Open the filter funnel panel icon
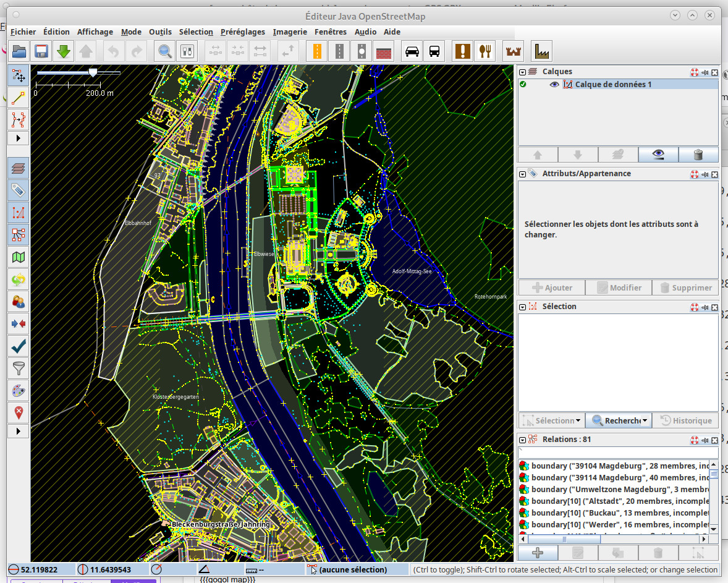Screen dimensions: 728x583 coord(19,369)
